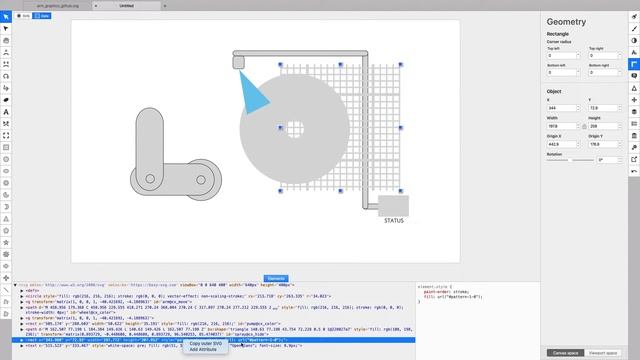Collapse the root svg element

click(x=15, y=285)
